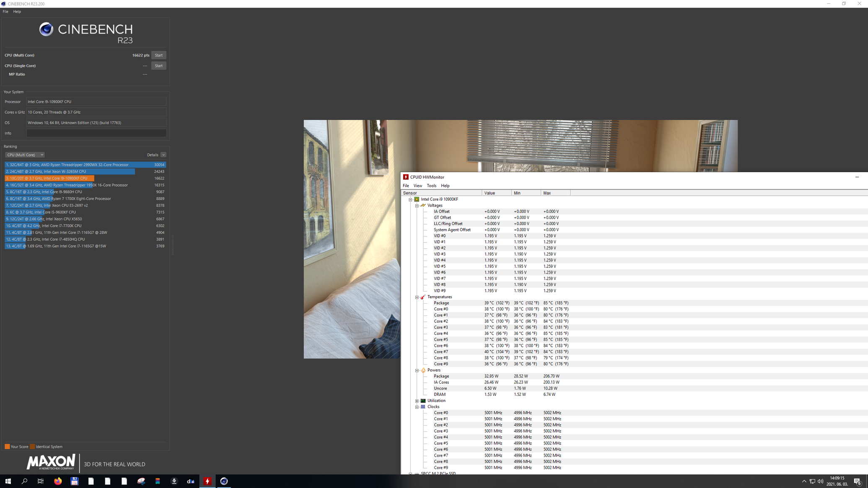Open taskbar Search magnifier

[x=24, y=481]
